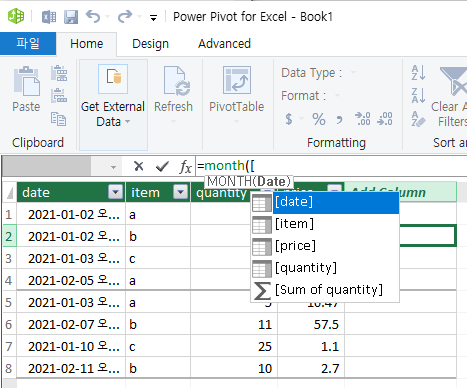Open the name box dropdown arrow
Viewport: 467px width, 388px height.
(x=113, y=167)
